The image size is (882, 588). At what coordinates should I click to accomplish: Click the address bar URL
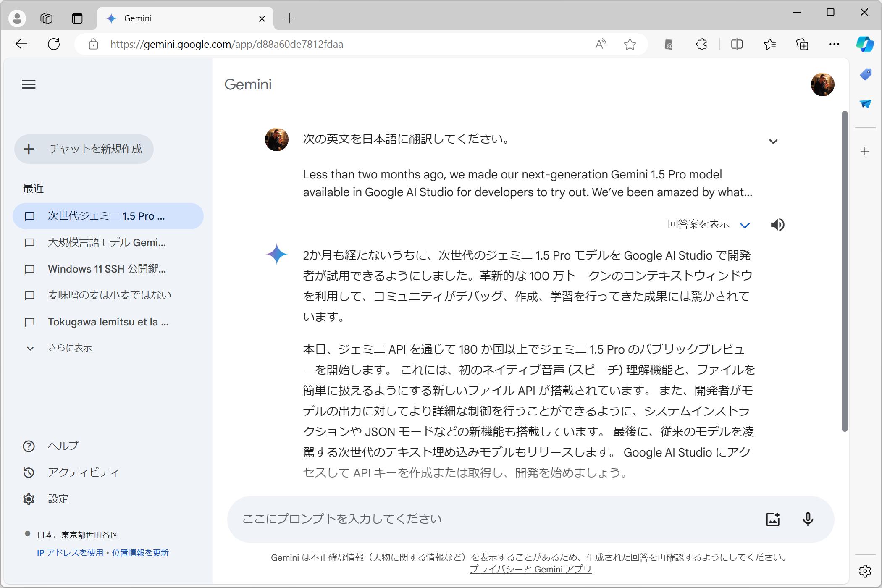coord(227,44)
